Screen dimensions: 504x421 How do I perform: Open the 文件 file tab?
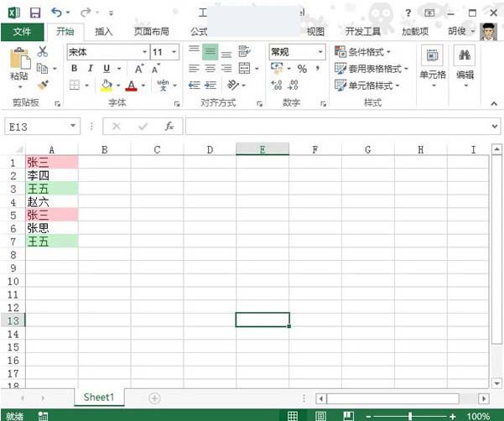(22, 32)
